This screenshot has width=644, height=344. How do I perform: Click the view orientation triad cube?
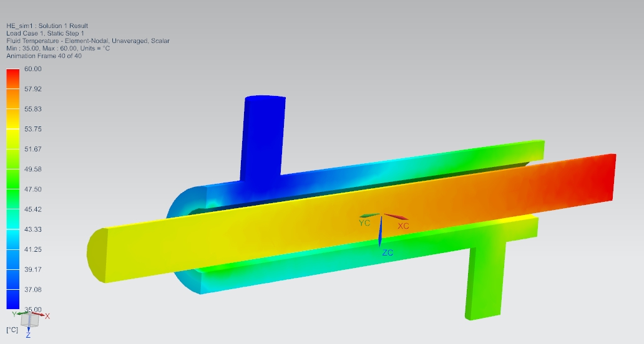[x=30, y=320]
